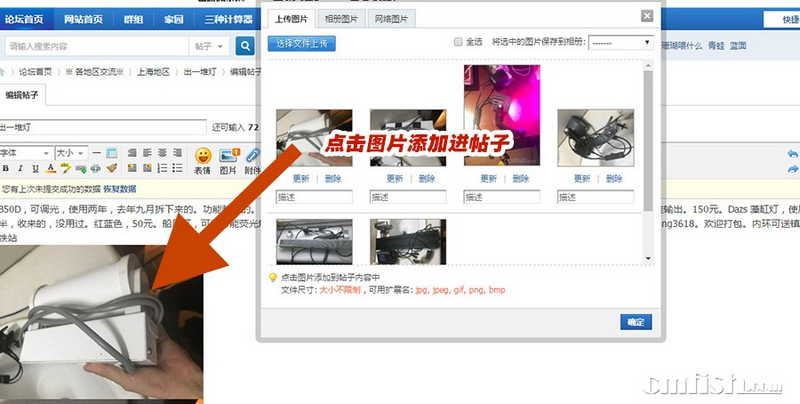The image size is (800, 404).
Task: Close the image upload dialog with X
Action: point(648,16)
